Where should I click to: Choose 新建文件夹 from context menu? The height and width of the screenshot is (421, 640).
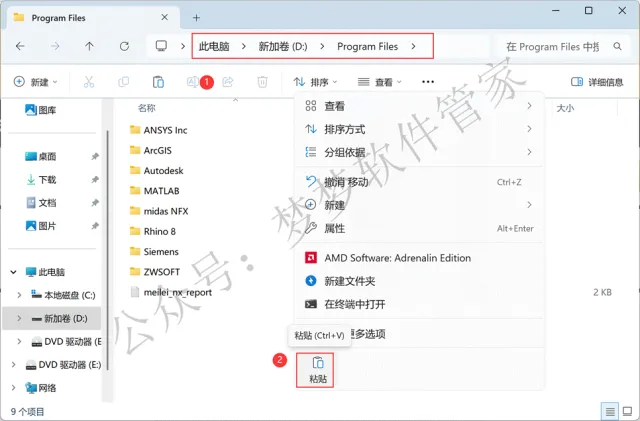click(x=419, y=281)
